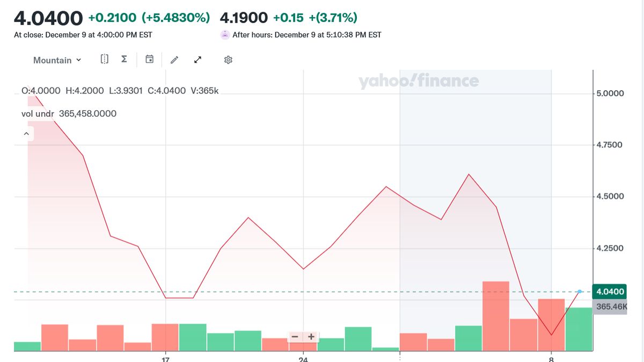Image resolution: width=644 pixels, height=362 pixels.
Task: Click the 17 date label on axis
Action: tap(166, 359)
